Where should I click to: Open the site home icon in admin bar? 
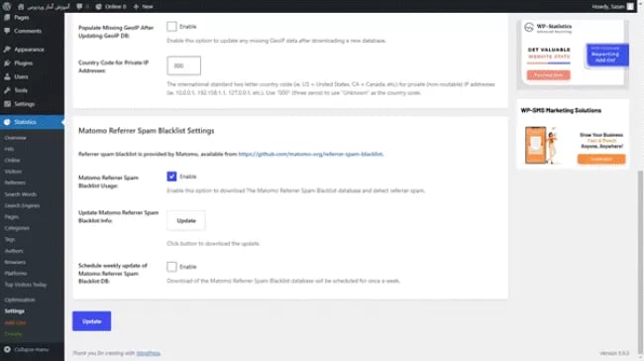pyautogui.click(x=21, y=7)
